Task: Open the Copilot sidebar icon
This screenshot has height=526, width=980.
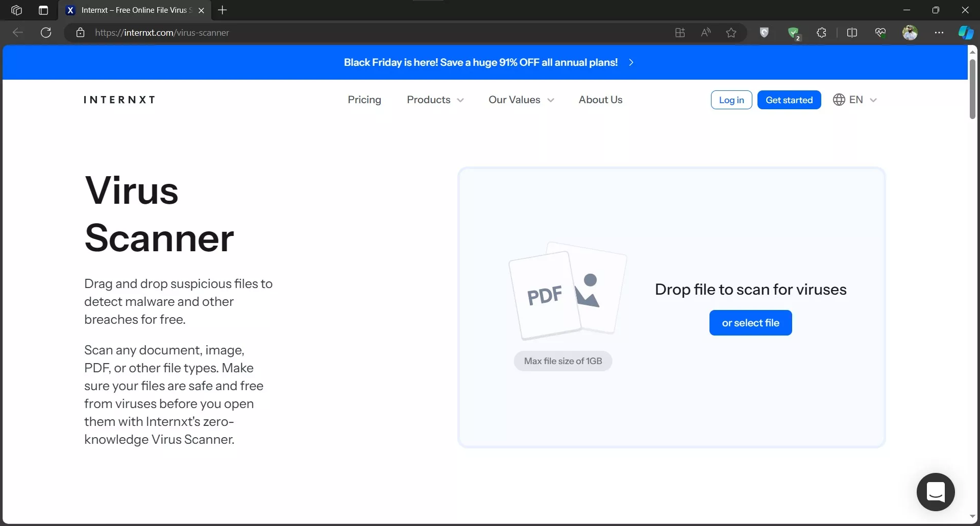Action: tap(965, 32)
